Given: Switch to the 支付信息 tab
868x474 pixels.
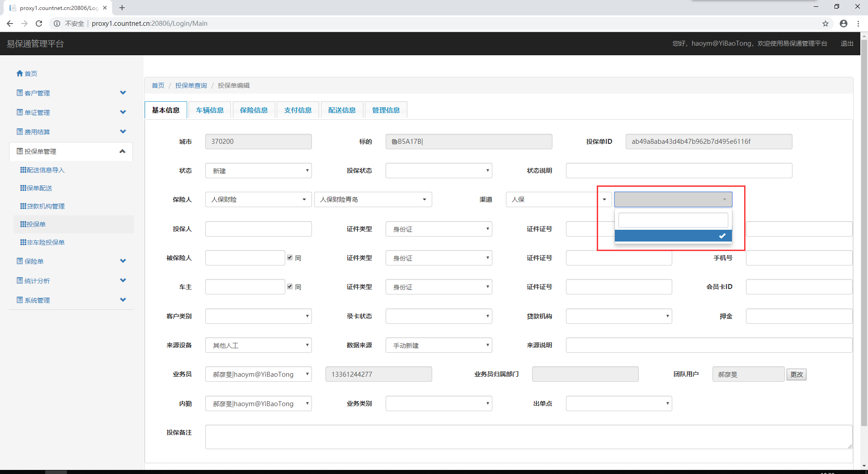Looking at the screenshot, I should coord(297,110).
